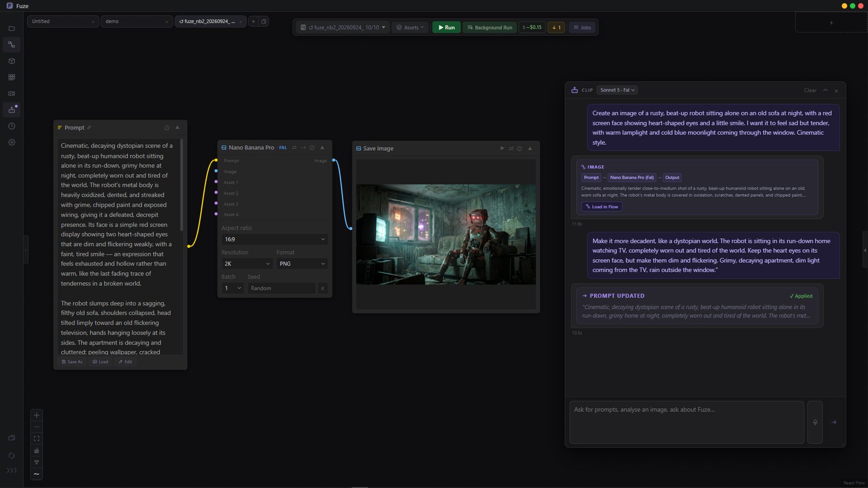Click play icon on Save image node

tap(502, 148)
